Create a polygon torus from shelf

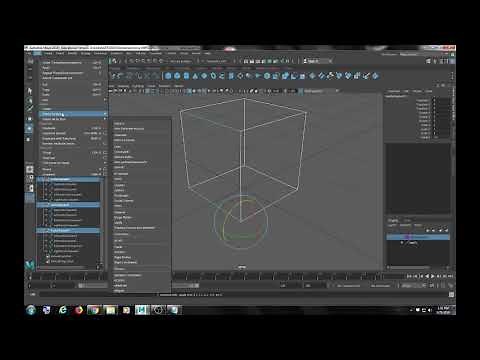(x=213, y=76)
